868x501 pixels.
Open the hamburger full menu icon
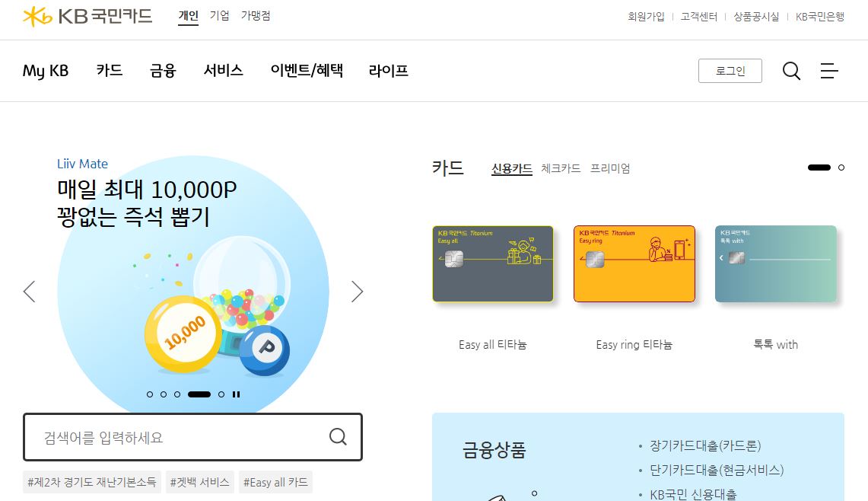(x=828, y=71)
